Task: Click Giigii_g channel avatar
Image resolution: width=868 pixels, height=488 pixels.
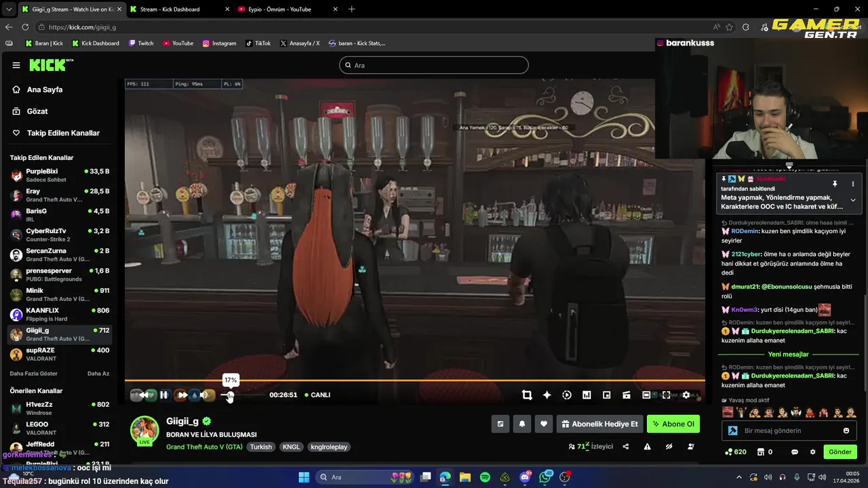Action: pos(144,430)
